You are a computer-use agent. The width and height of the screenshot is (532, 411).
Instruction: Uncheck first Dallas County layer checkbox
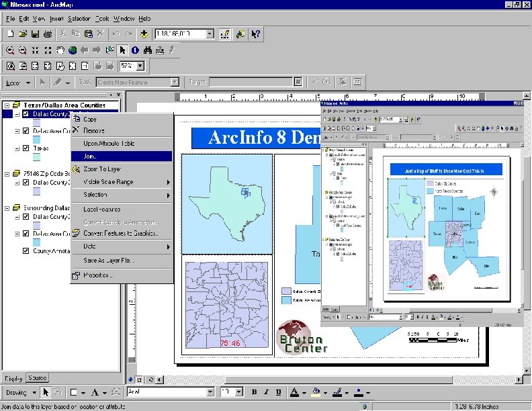[x=26, y=114]
